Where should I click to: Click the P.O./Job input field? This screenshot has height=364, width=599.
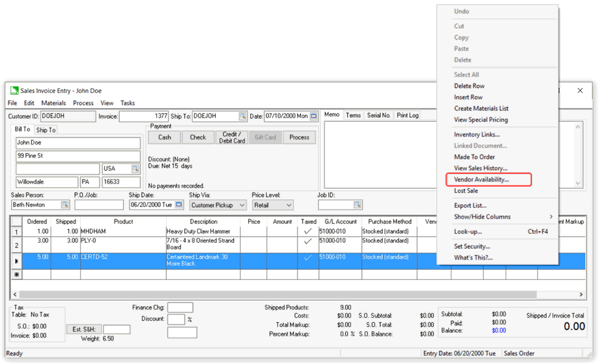99,205
